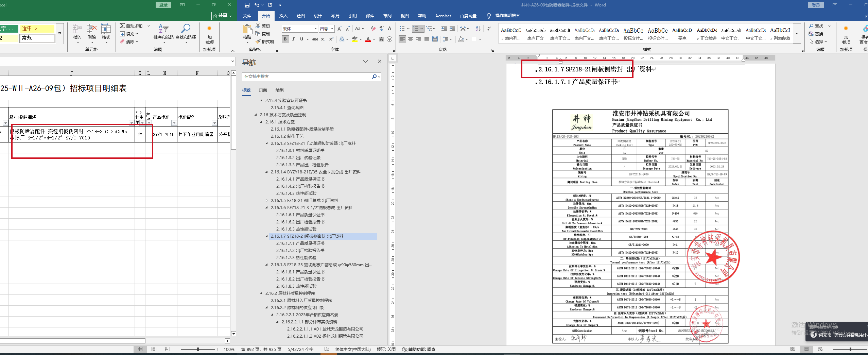Expand the 2.16.1.5 FZ18-21 侧门总成 heading
Image resolution: width=868 pixels, height=355 pixels.
[266, 200]
